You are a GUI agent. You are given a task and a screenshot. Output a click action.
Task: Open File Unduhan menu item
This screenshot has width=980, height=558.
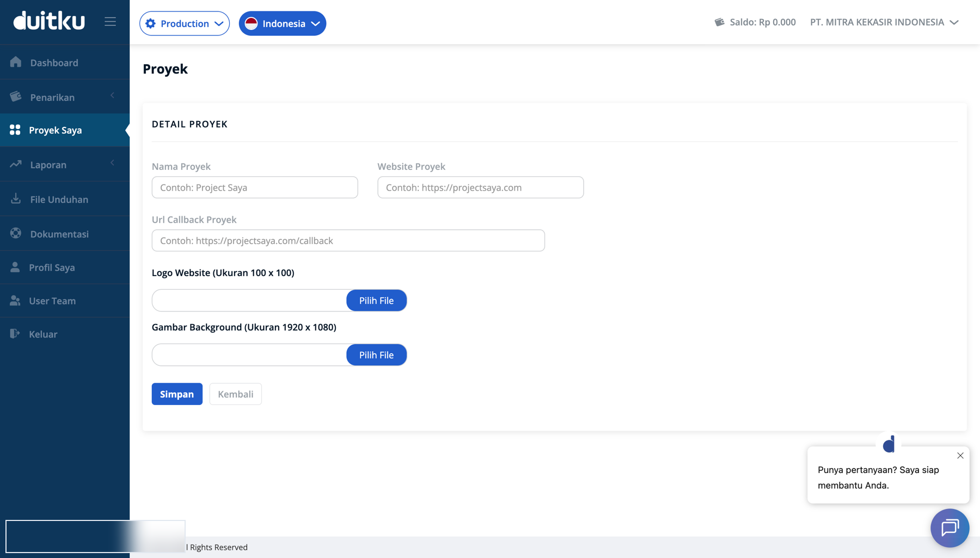(65, 199)
